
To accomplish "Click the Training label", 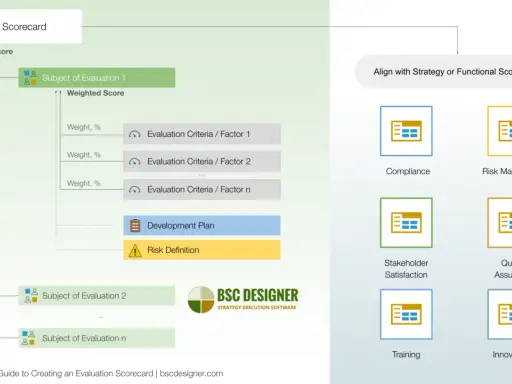I will point(406,355).
